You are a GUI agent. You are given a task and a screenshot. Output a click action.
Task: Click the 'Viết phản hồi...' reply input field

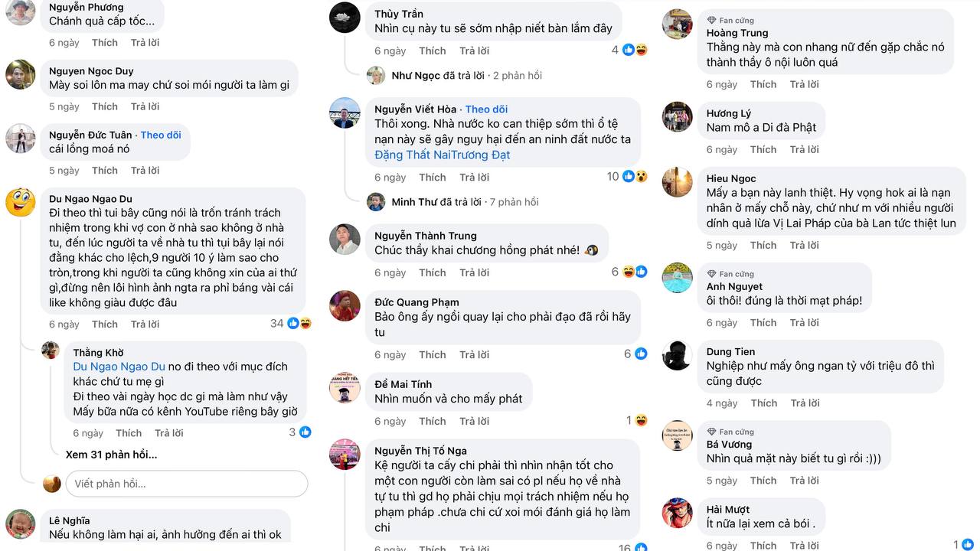[187, 484]
